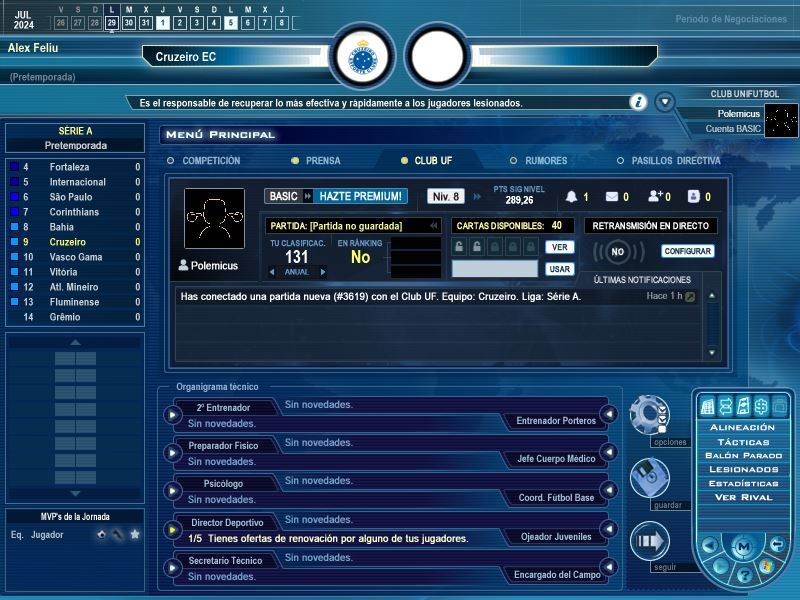This screenshot has width=800, height=600.
Task: Open the notification link icon
Action: [x=690, y=296]
